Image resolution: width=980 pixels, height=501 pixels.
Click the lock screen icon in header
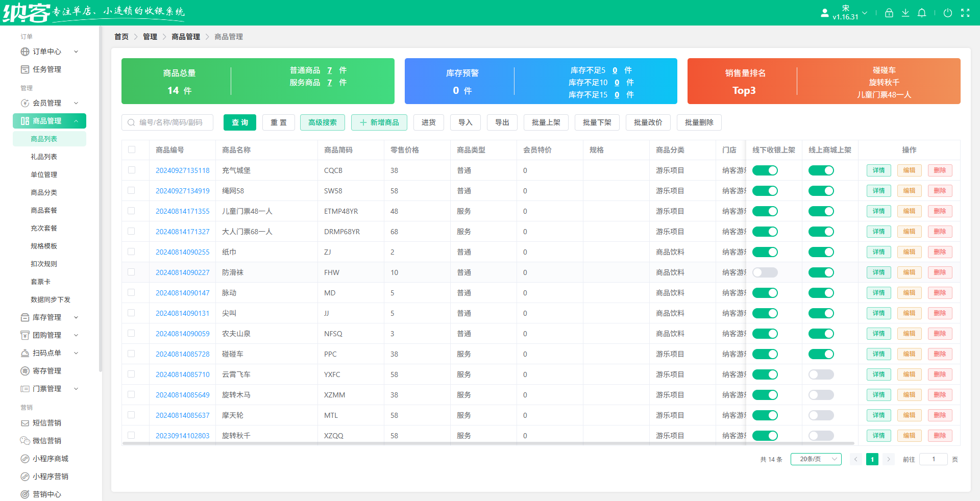(x=889, y=13)
